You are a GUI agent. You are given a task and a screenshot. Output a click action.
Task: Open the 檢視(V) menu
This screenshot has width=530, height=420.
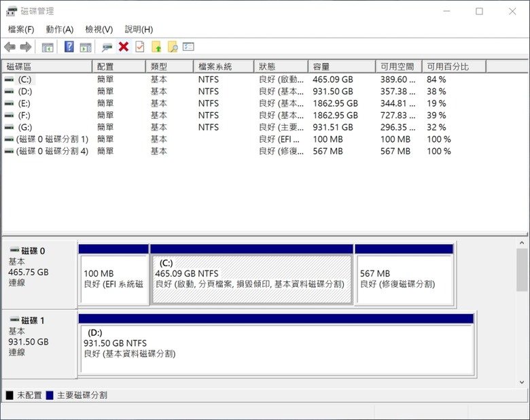(99, 29)
